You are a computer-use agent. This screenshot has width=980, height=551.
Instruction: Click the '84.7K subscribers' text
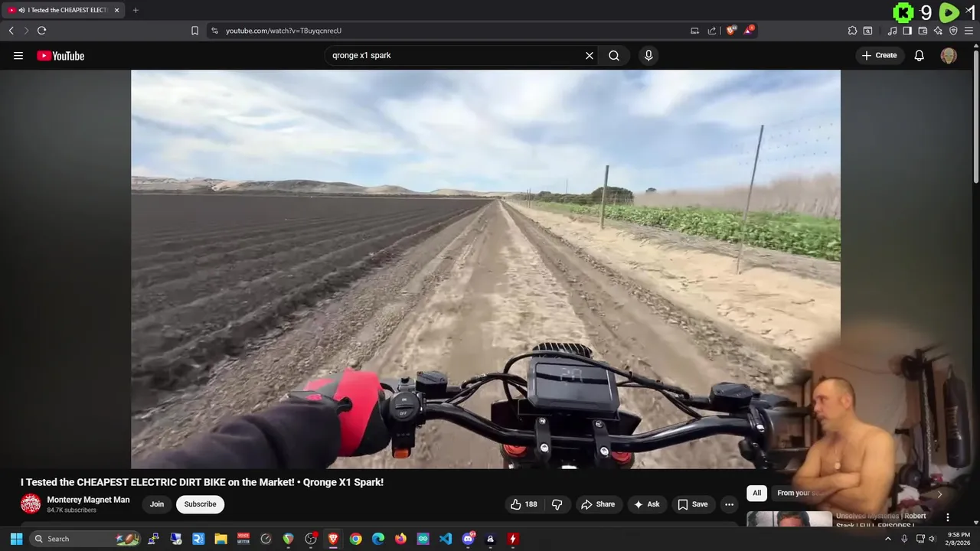click(x=71, y=510)
